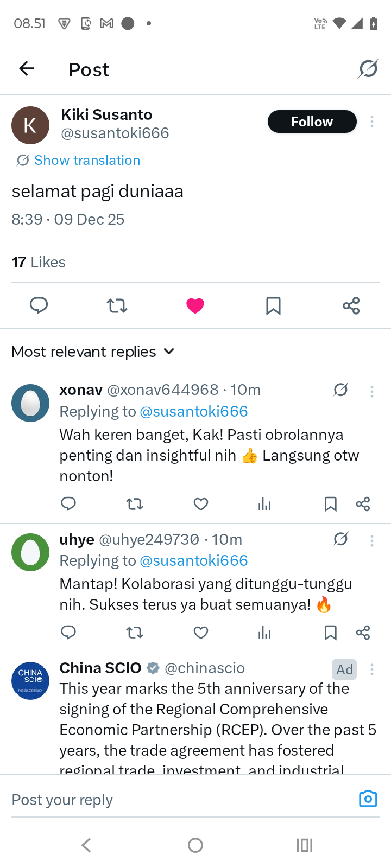The width and height of the screenshot is (391, 868).
Task: Open Grok icon in Post header
Action: [368, 69]
